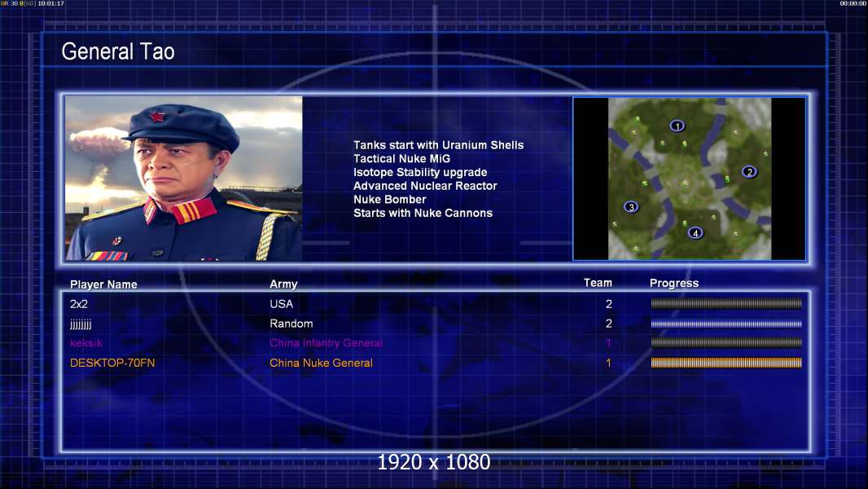Click 'Nuke Bomber' line
The image size is (868, 489).
click(x=390, y=200)
